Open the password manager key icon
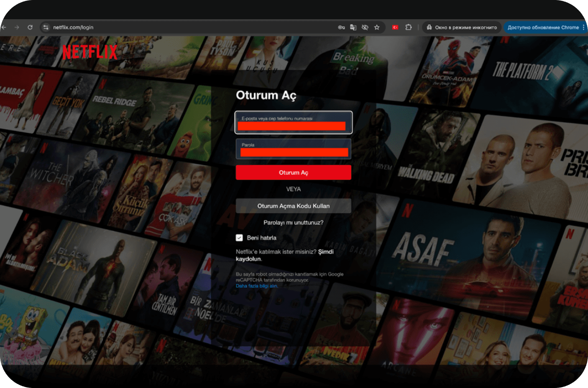 [x=341, y=27]
